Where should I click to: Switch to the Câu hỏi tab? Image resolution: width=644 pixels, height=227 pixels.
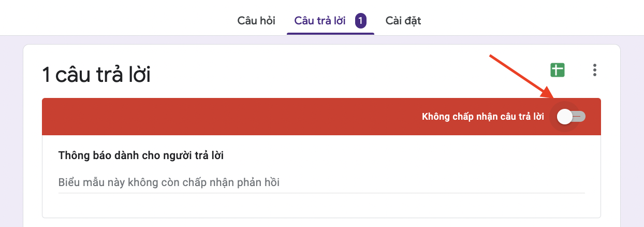tap(256, 21)
